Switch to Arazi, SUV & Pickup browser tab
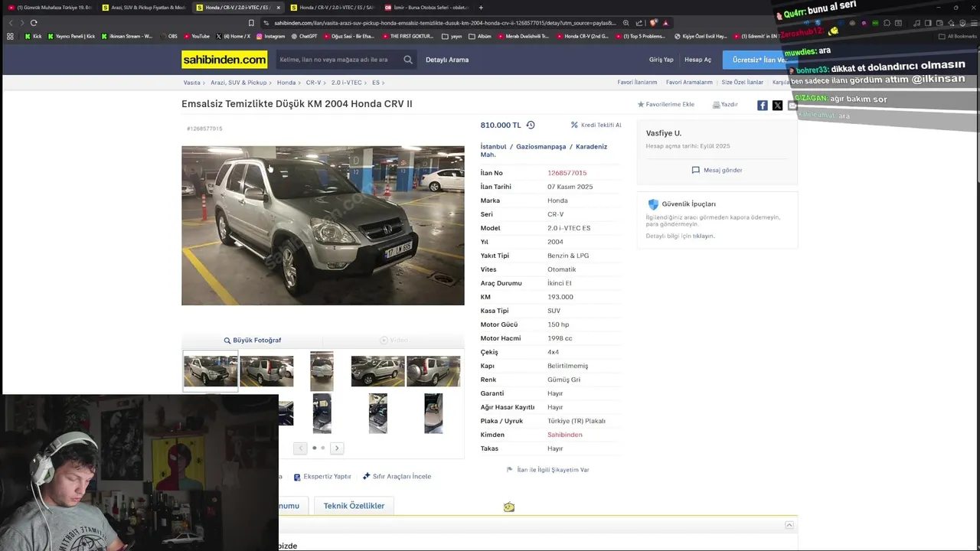980x551 pixels. point(143,8)
